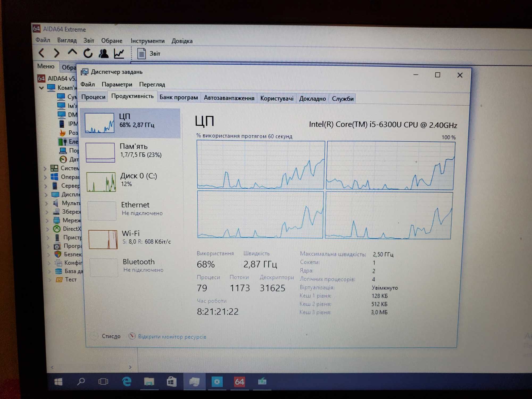The height and width of the screenshot is (399, 532).
Task: Open AIDA64 Звіт menu
Action: tap(89, 41)
